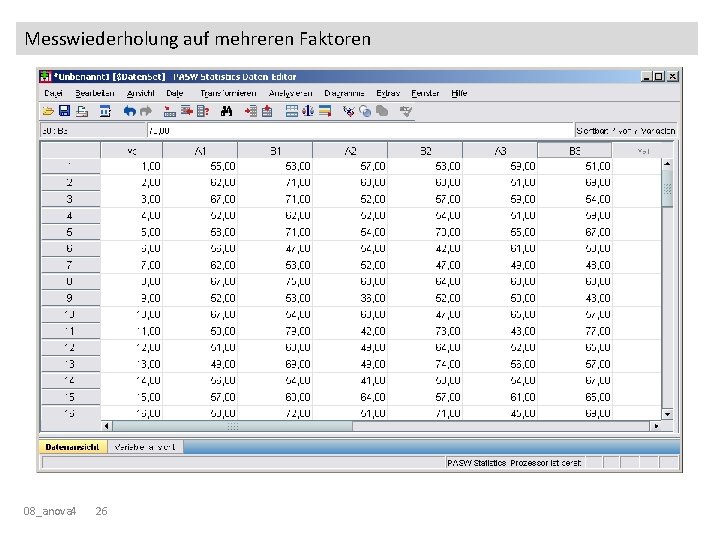Image resolution: width=720 pixels, height=540 pixels.
Task: Open the Bearbeiten menu
Action: point(95,93)
